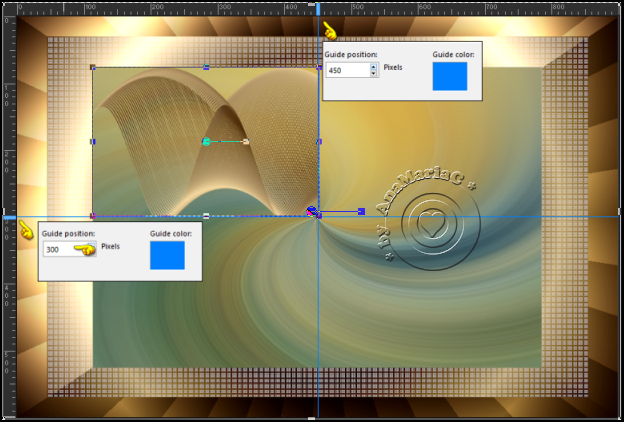Click the top-left corner selection handle
624x422 pixels.
point(93,67)
